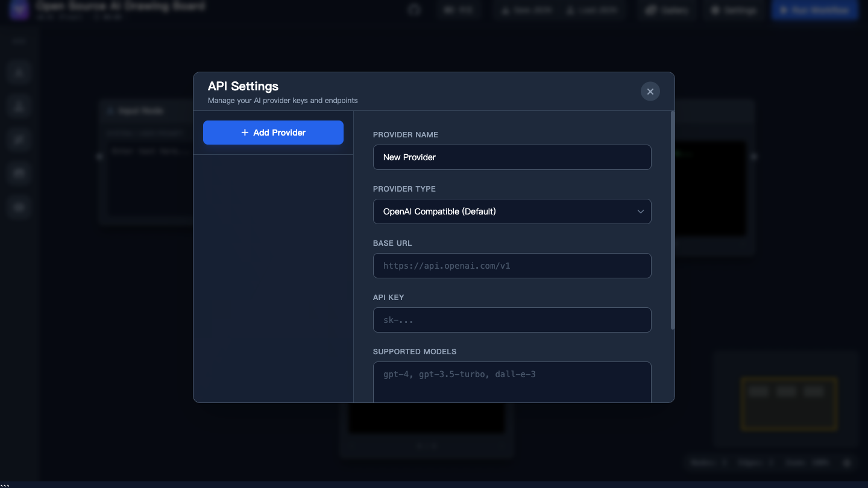Click the "API KEY" label

(389, 298)
